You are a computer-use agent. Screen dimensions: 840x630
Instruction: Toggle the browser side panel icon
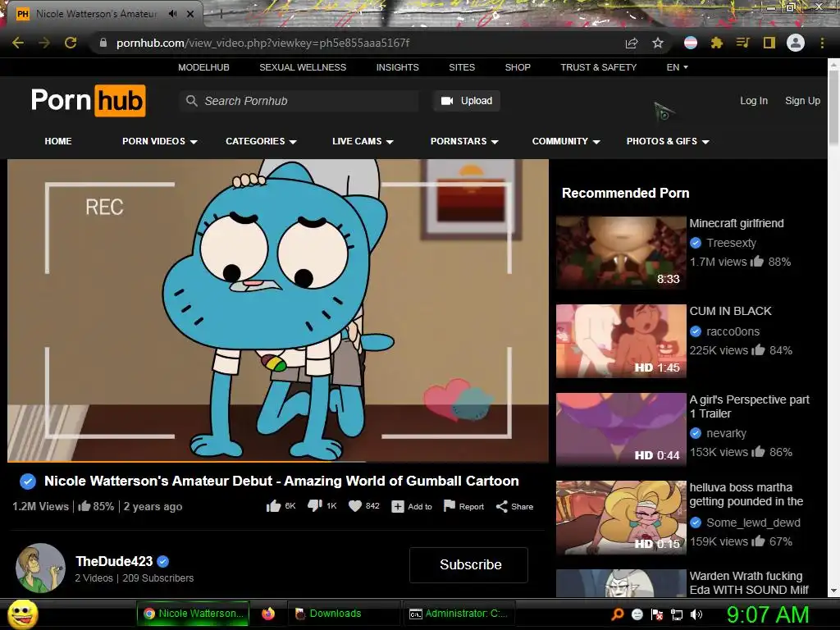click(x=769, y=43)
